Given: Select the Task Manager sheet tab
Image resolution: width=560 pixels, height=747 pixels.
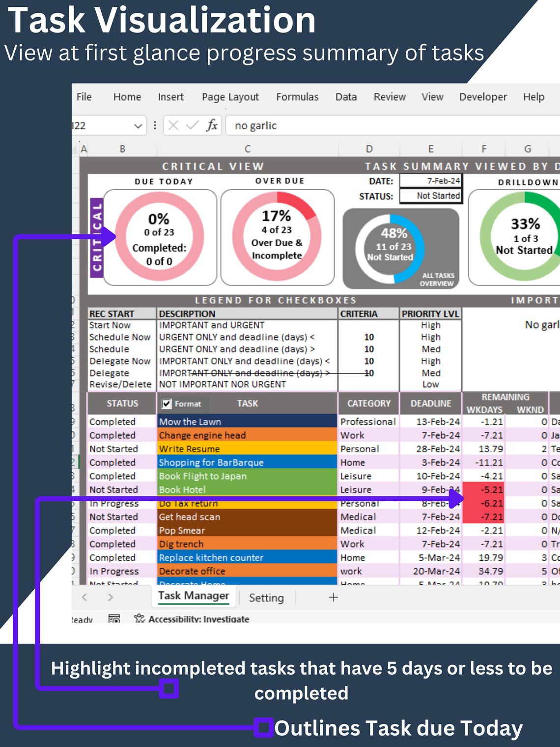Looking at the screenshot, I should (193, 595).
